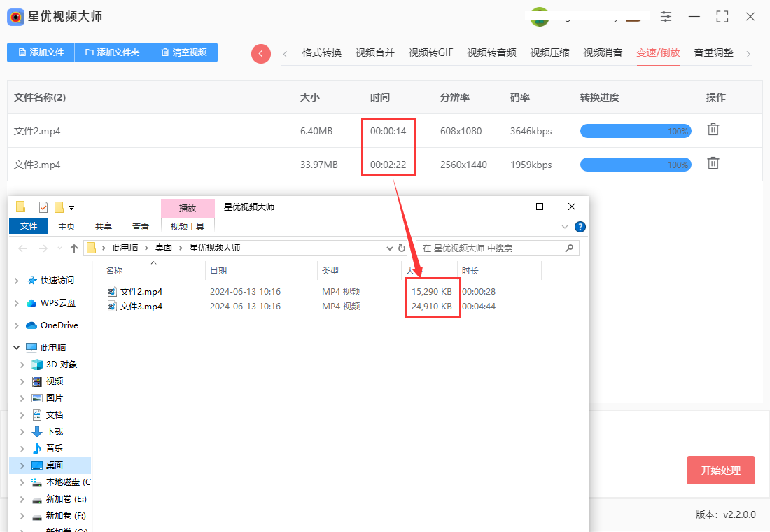Viewport: 770px width, 532px height.
Task: Click the 文件2.mp4 file icon in Explorer
Action: click(112, 292)
